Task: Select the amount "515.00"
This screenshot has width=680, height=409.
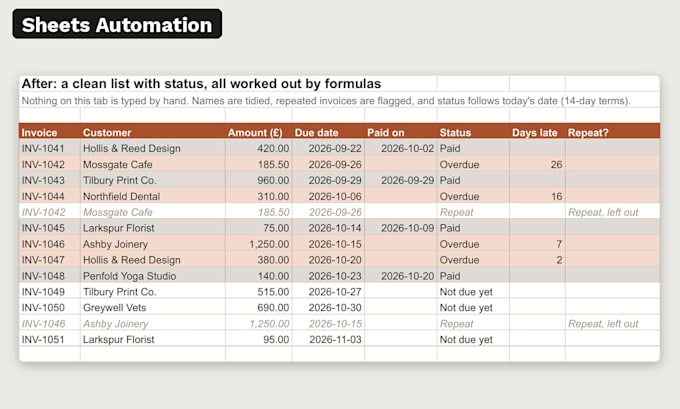Action: (273, 292)
